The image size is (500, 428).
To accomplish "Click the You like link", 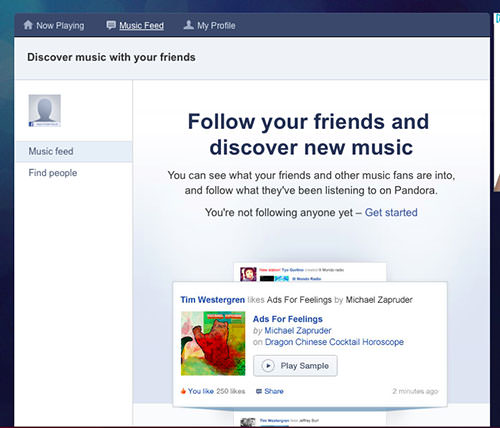I will pos(201,391).
